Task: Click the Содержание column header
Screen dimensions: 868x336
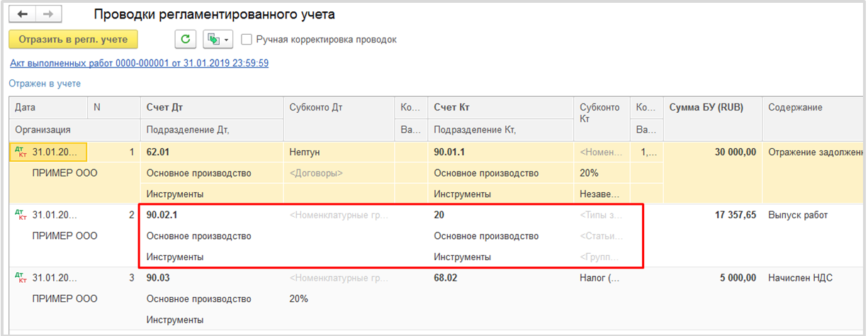Action: [795, 108]
